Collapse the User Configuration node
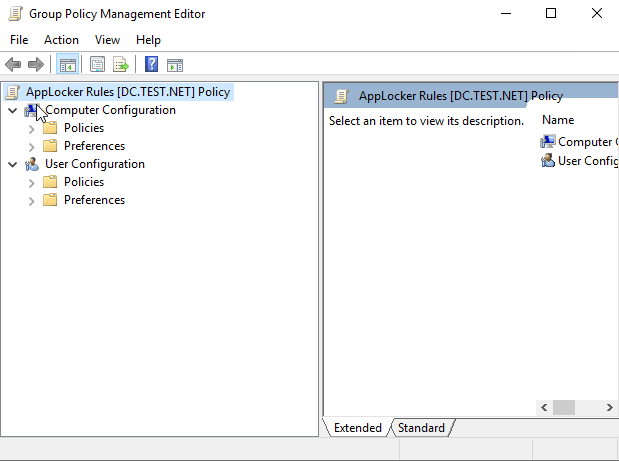 [12, 164]
